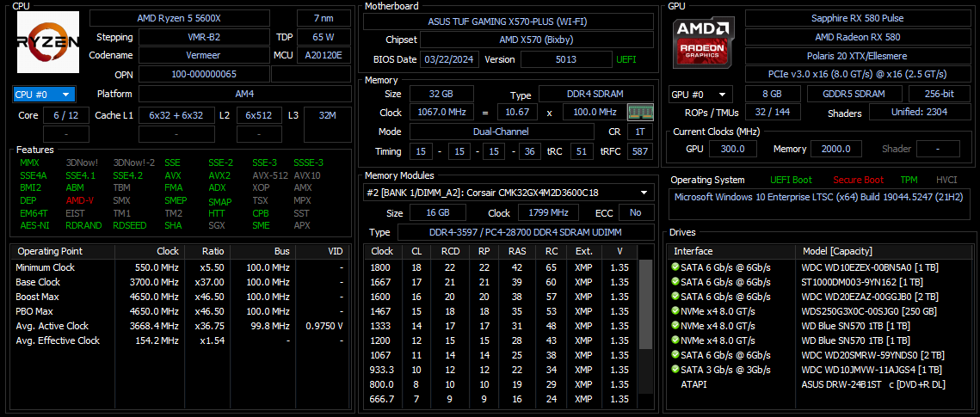This screenshot has width=980, height=417.
Task: Click the tRFC value 587
Action: [x=640, y=151]
